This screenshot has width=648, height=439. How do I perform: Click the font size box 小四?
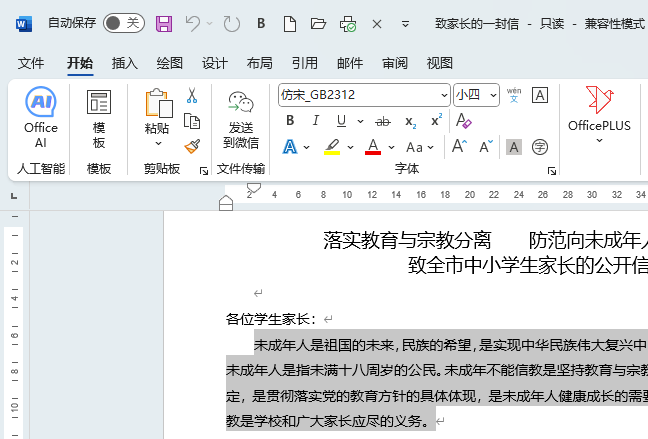[x=471, y=95]
